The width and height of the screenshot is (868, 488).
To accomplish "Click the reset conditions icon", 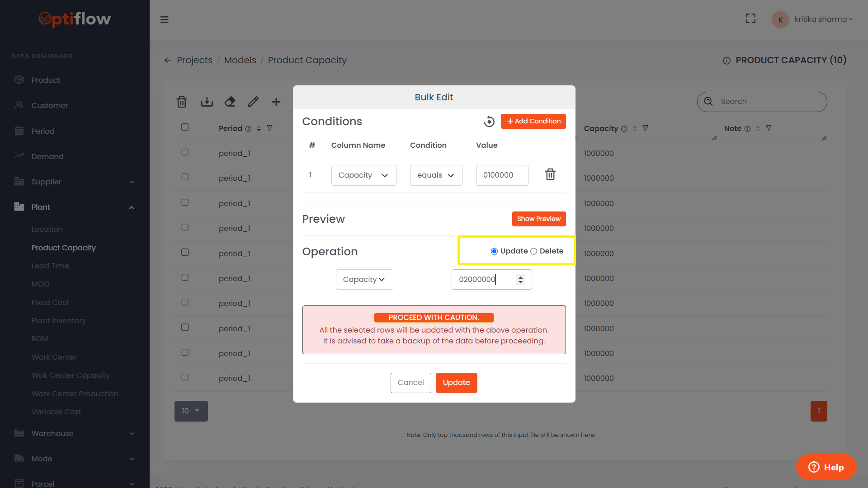I will pyautogui.click(x=489, y=122).
